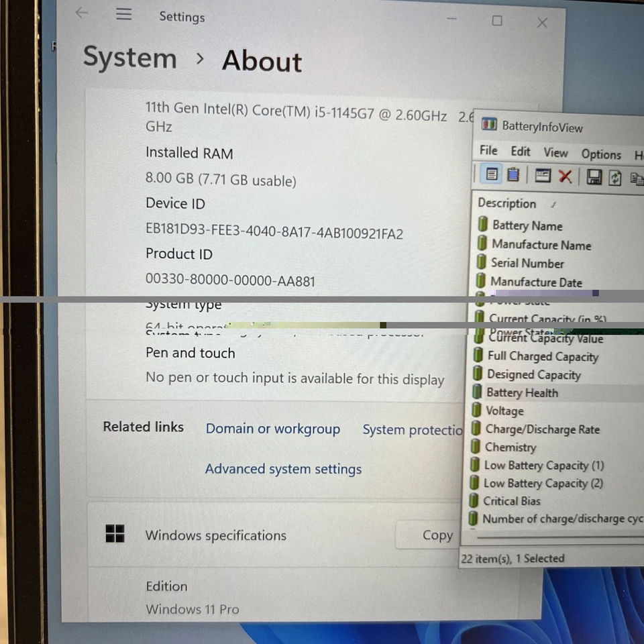Screen dimensions: 644x644
Task: Click the battery icon beside Low Battery Capacity (2)
Action: point(474,482)
